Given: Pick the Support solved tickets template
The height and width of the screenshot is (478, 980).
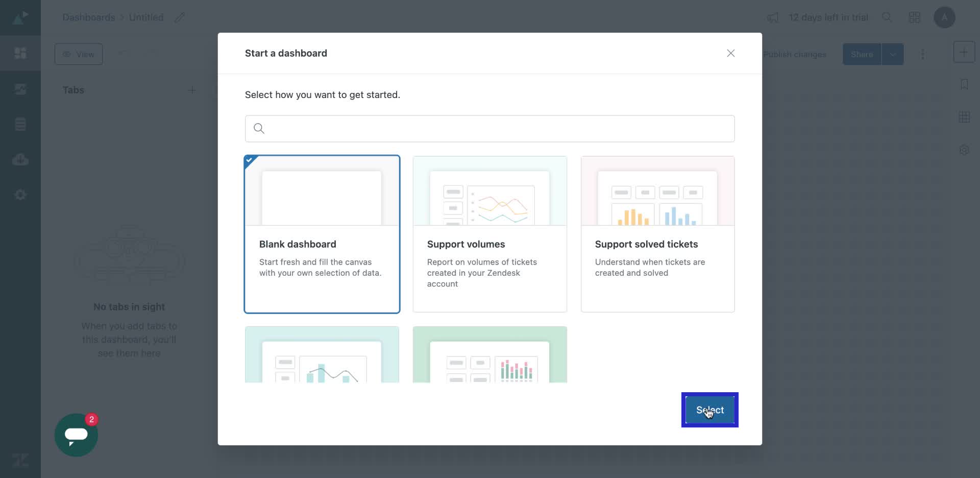Looking at the screenshot, I should click(x=657, y=234).
